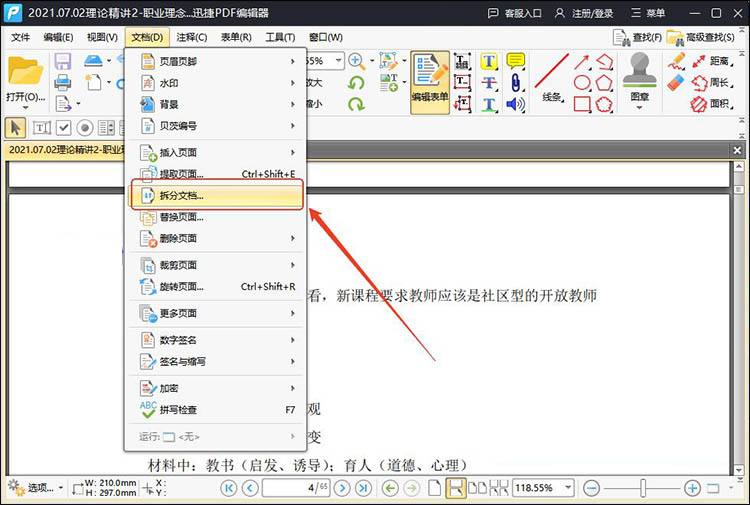
Task: Select the strikethrough text T icon
Action: [x=488, y=83]
